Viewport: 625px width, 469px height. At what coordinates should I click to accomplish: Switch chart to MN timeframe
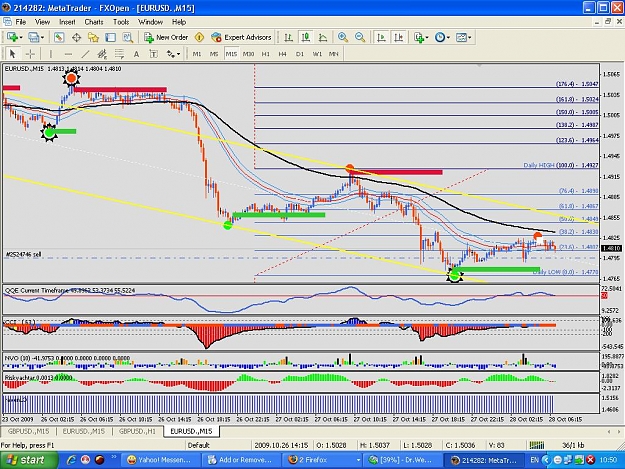334,54
